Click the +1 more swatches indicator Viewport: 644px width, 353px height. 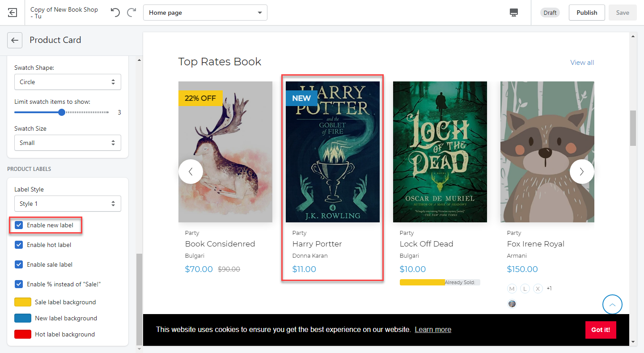[x=549, y=289]
